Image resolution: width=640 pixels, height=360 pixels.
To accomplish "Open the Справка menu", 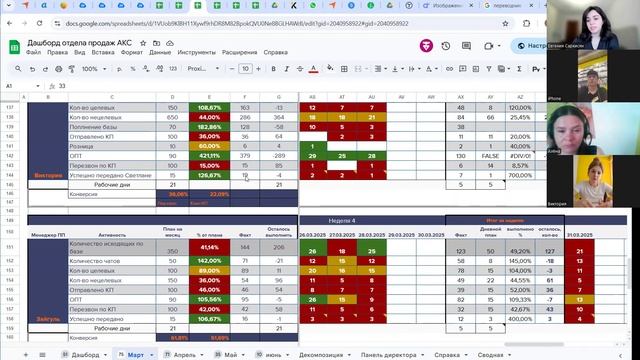I will tap(276, 52).
